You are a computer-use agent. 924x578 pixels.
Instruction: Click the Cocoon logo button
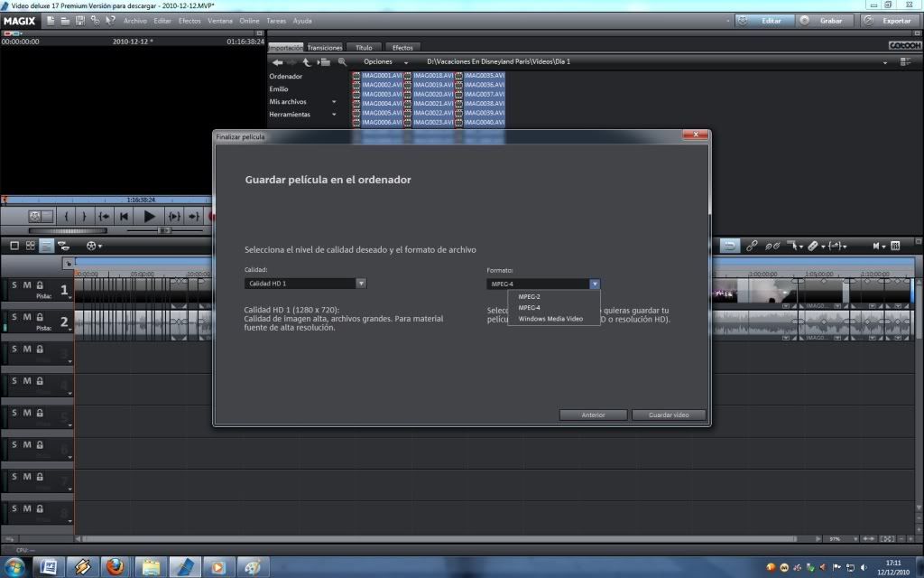pos(904,45)
